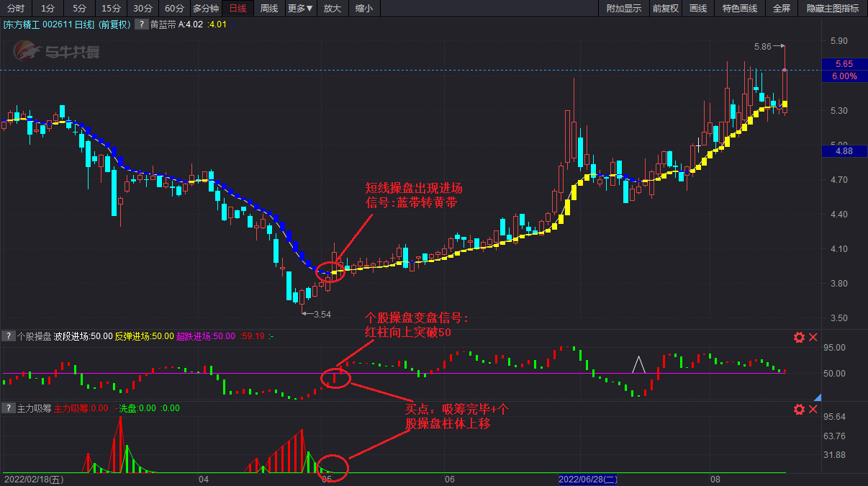Screen dimensions: 868x486
Task: Open help for the 主力吸筹 indicator
Action: point(9,408)
